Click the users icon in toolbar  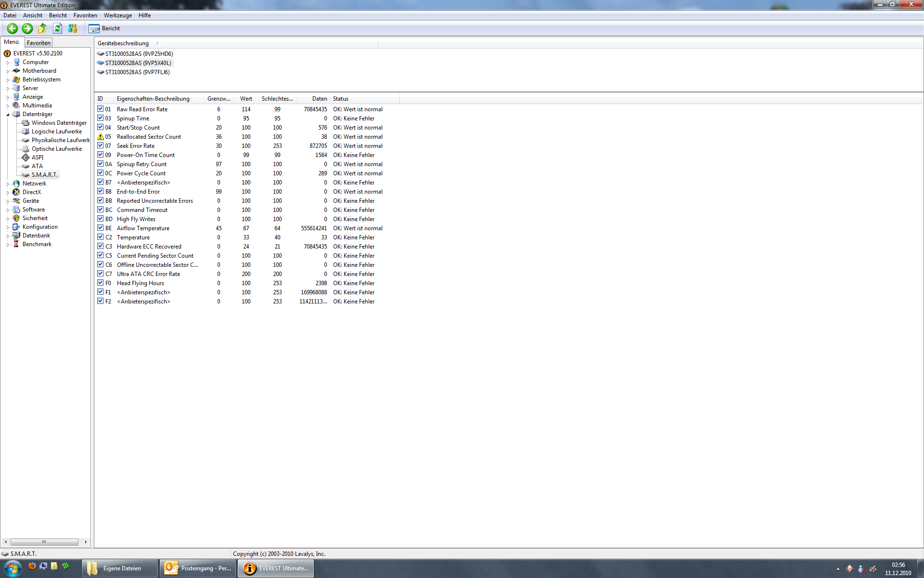(x=73, y=28)
